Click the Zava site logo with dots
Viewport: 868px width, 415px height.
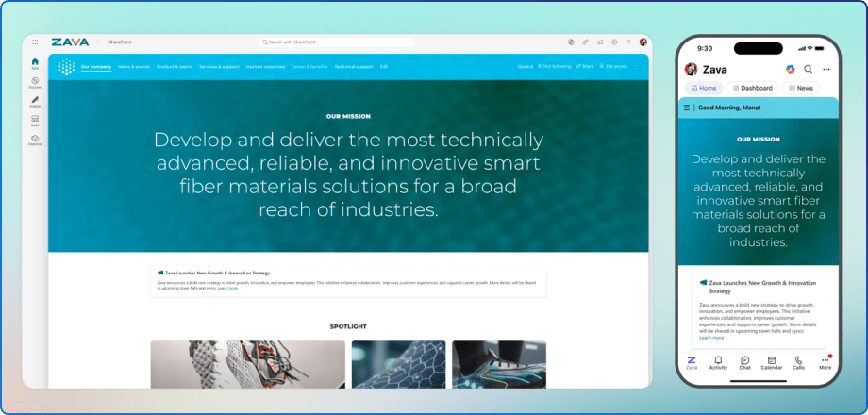[x=66, y=67]
